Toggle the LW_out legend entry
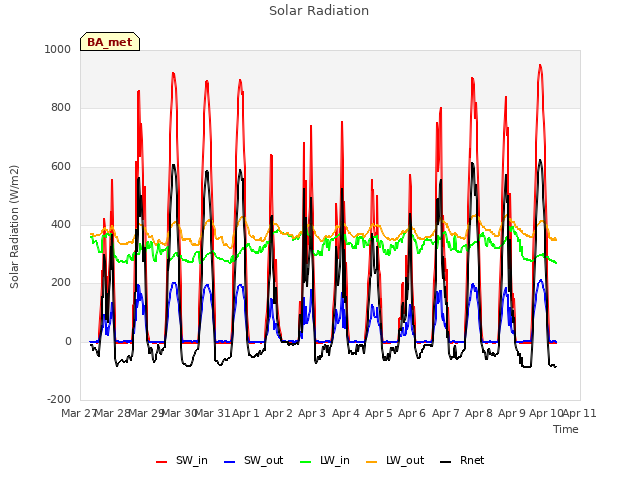The image size is (640, 480). 395,461
